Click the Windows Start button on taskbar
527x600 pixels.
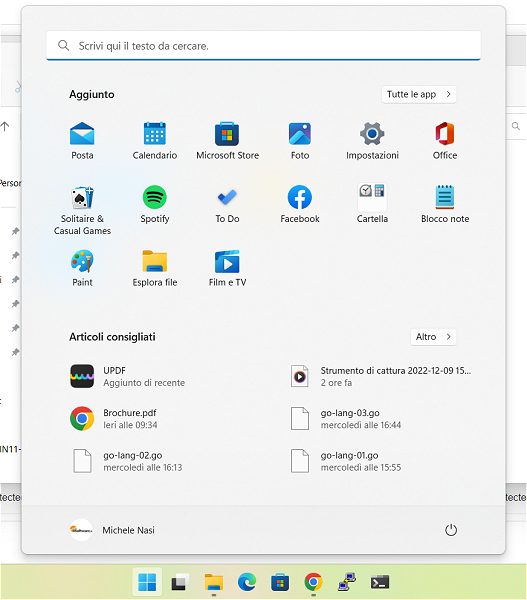coord(147,582)
